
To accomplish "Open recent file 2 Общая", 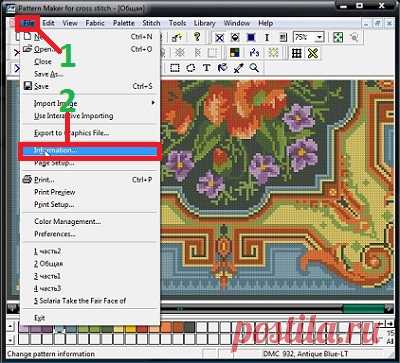I will (x=90, y=264).
